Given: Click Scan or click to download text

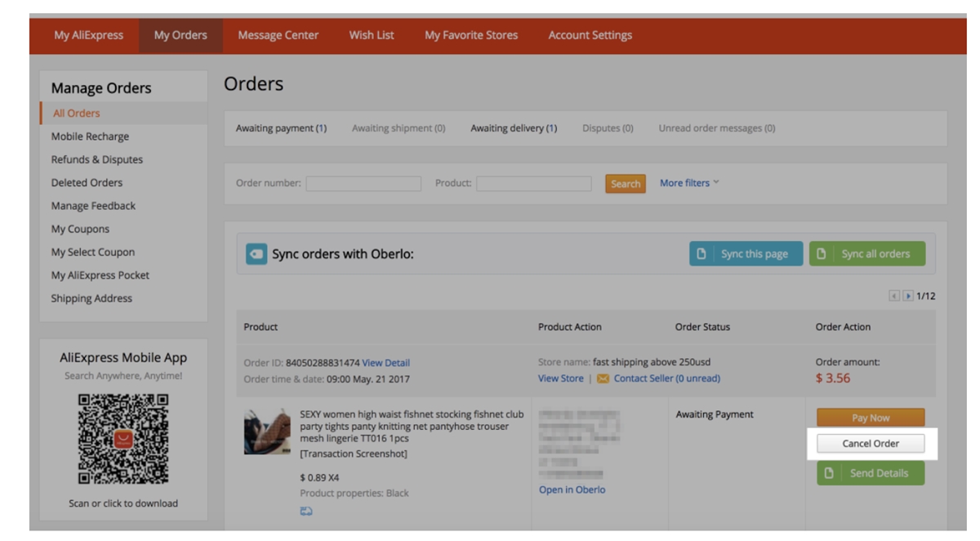Looking at the screenshot, I should click(x=123, y=503).
